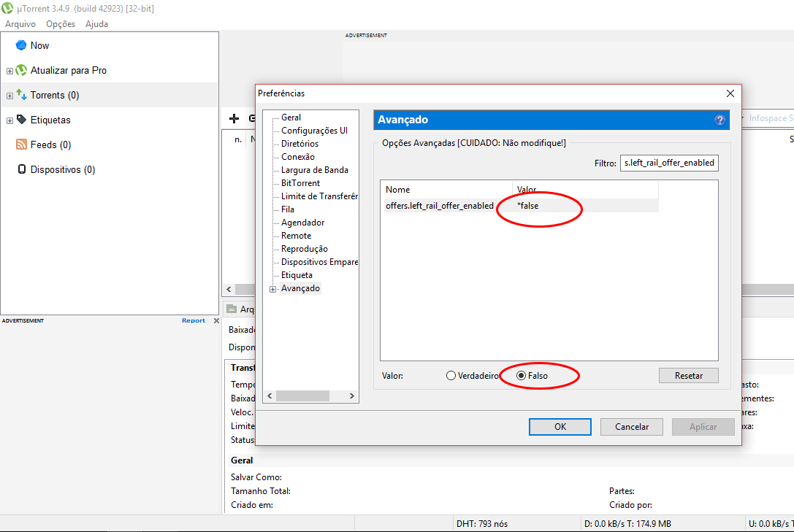
Task: Open the Ajuda menu
Action: click(96, 24)
